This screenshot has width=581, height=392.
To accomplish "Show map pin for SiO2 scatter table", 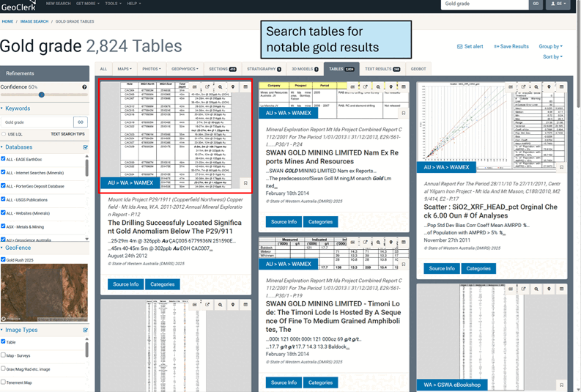I will tap(549, 86).
